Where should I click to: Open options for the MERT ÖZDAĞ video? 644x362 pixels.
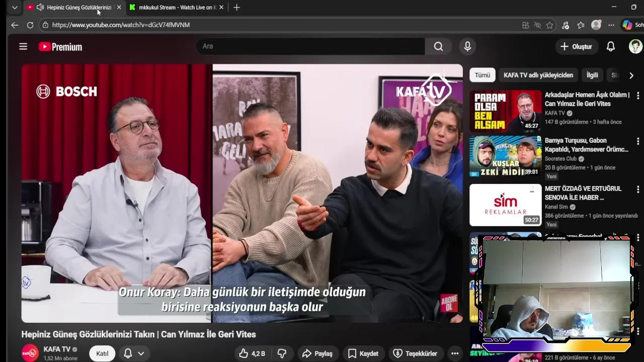pyautogui.click(x=638, y=190)
